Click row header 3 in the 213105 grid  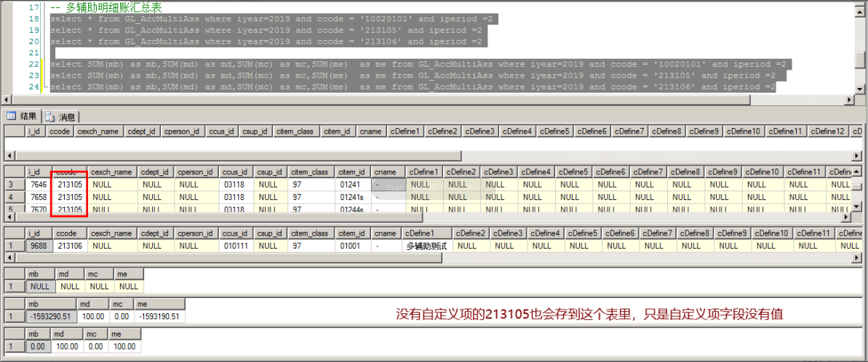click(x=15, y=185)
